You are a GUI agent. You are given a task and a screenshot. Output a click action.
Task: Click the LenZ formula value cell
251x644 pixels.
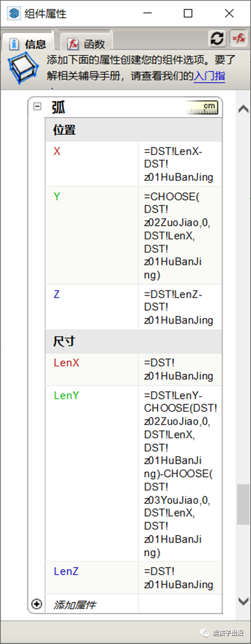[x=180, y=578]
